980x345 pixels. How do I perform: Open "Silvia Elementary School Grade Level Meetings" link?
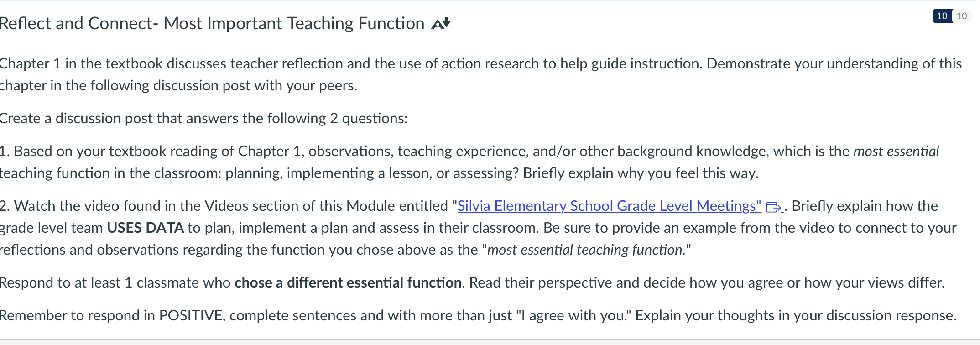pos(609,206)
